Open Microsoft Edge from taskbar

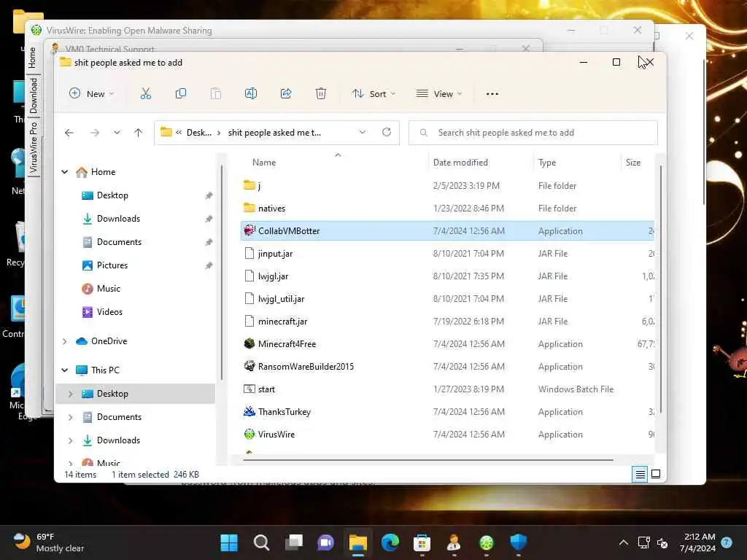pyautogui.click(x=390, y=542)
